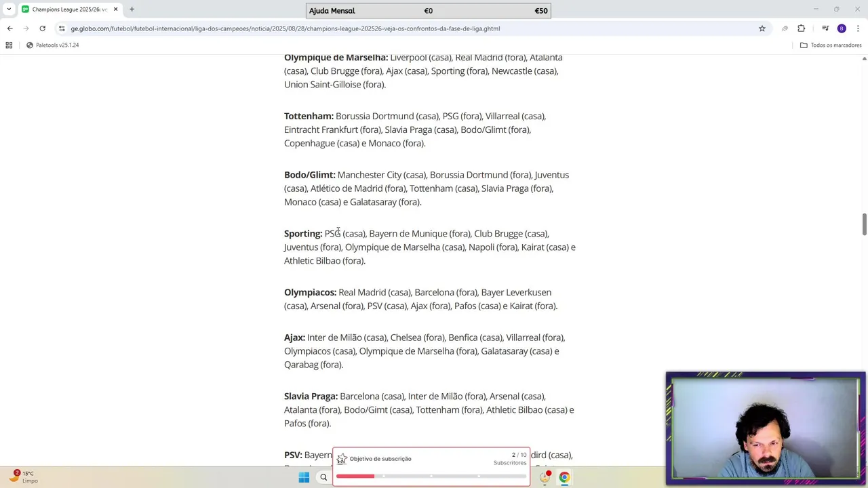
Task: Close the Champions League 2025/26 tab
Action: point(115,9)
